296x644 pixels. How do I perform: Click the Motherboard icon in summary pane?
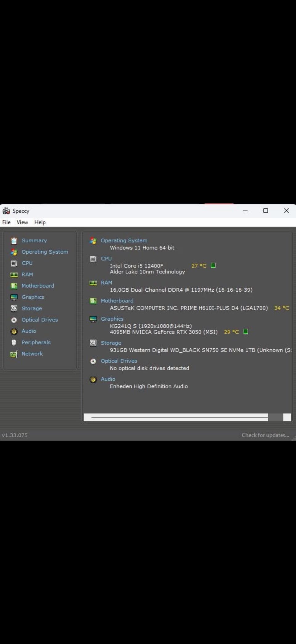click(93, 301)
